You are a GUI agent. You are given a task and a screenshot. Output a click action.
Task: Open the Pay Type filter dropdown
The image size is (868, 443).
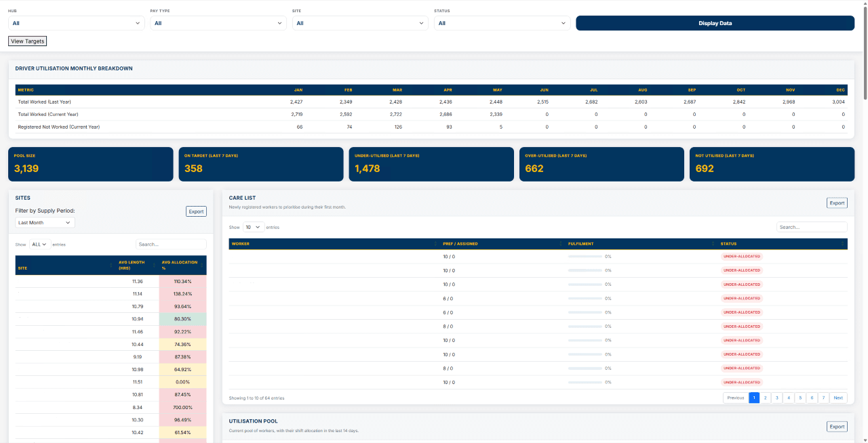coord(218,23)
